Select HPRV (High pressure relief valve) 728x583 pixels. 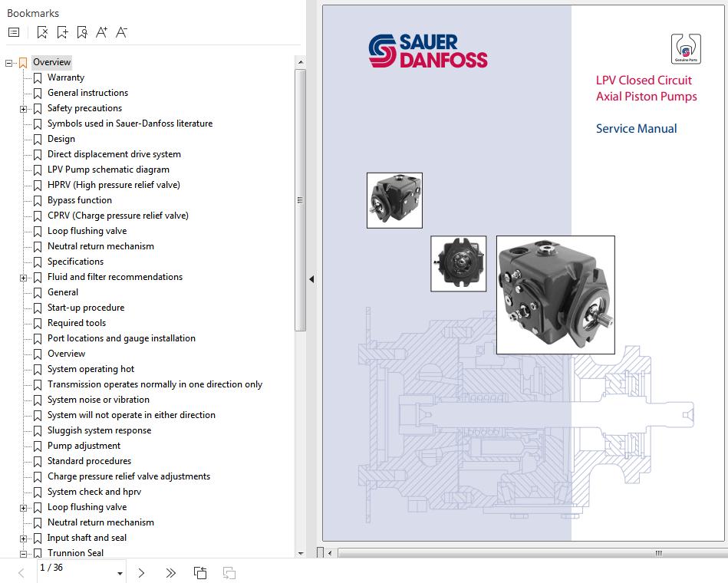(114, 185)
